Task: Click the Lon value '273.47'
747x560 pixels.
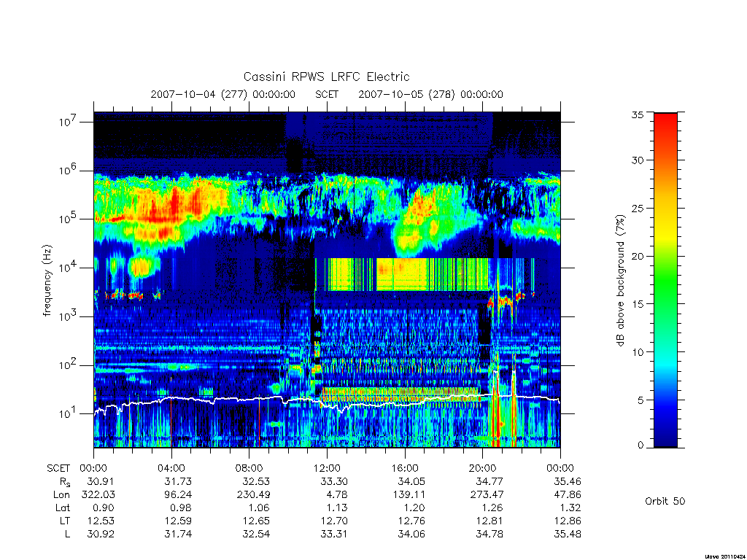Action: [487, 495]
